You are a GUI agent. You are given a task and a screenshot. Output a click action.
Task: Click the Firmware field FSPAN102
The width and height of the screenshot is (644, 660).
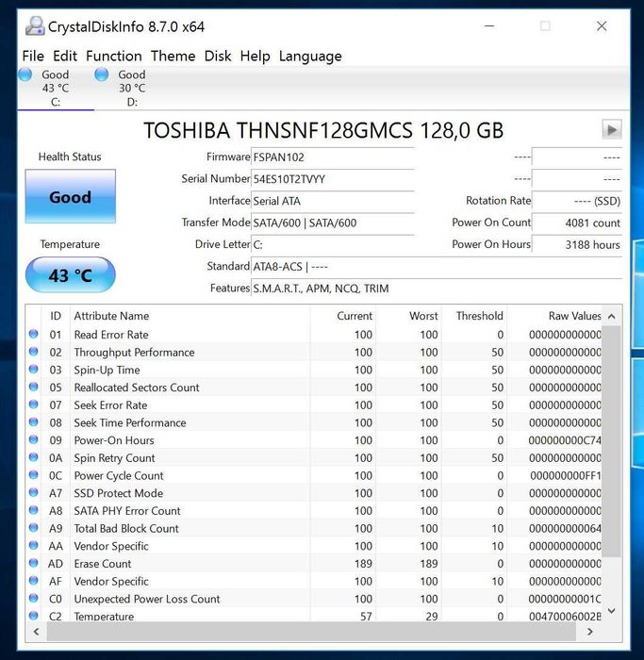(333, 157)
